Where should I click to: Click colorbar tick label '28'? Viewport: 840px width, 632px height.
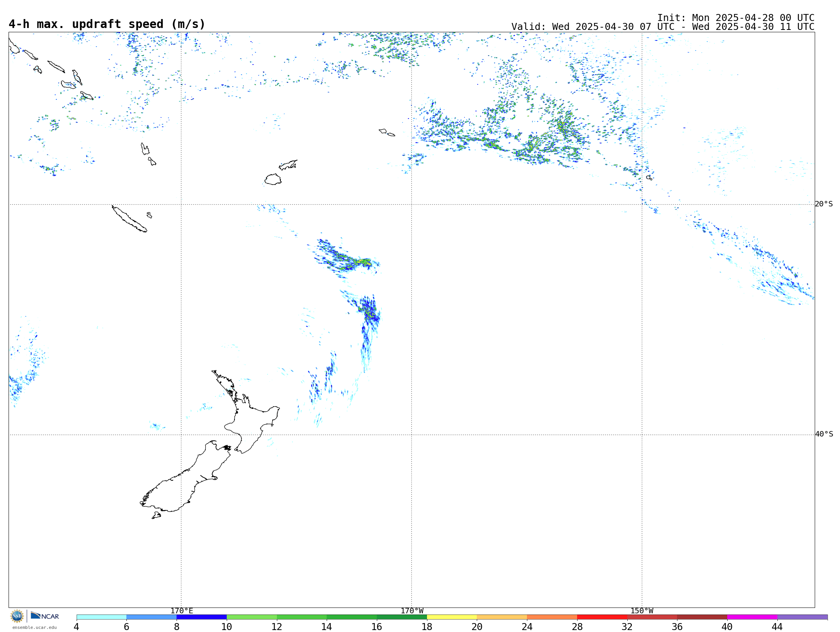click(x=577, y=627)
